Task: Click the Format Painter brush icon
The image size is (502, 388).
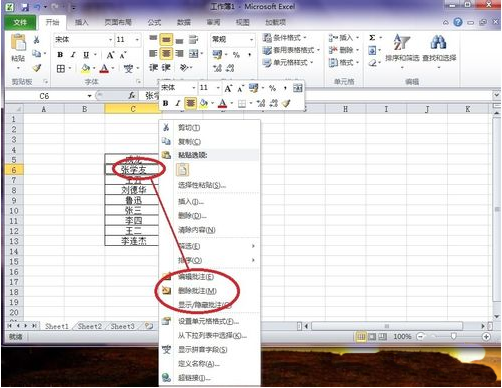Action: pos(36,68)
